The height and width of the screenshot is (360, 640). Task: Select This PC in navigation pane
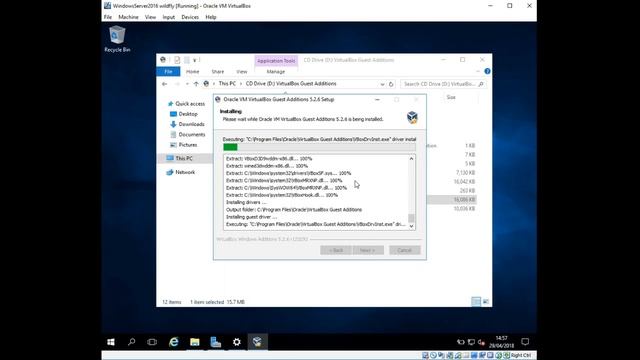point(180,158)
